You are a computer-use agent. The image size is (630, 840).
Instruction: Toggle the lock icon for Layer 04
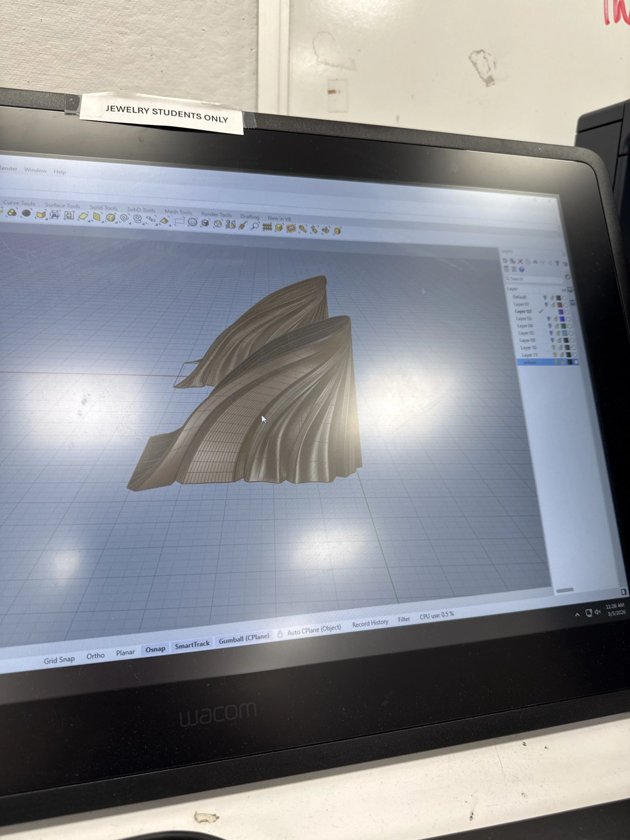557,326
